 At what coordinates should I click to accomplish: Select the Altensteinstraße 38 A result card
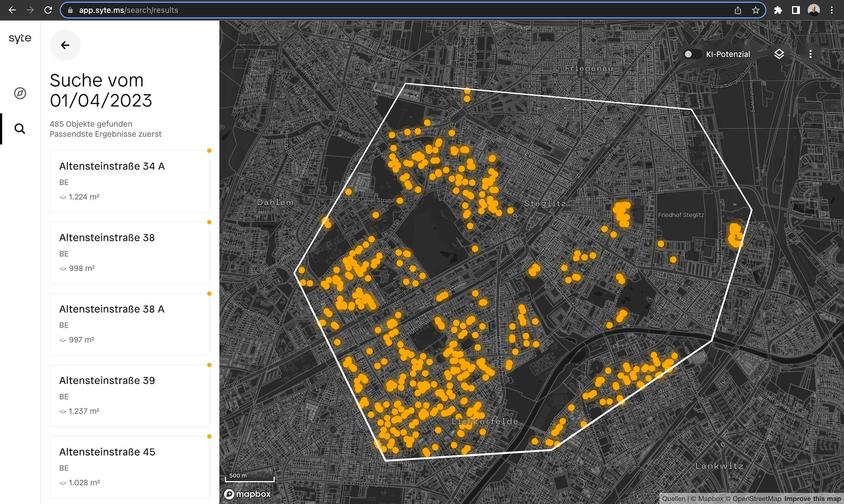(x=130, y=324)
